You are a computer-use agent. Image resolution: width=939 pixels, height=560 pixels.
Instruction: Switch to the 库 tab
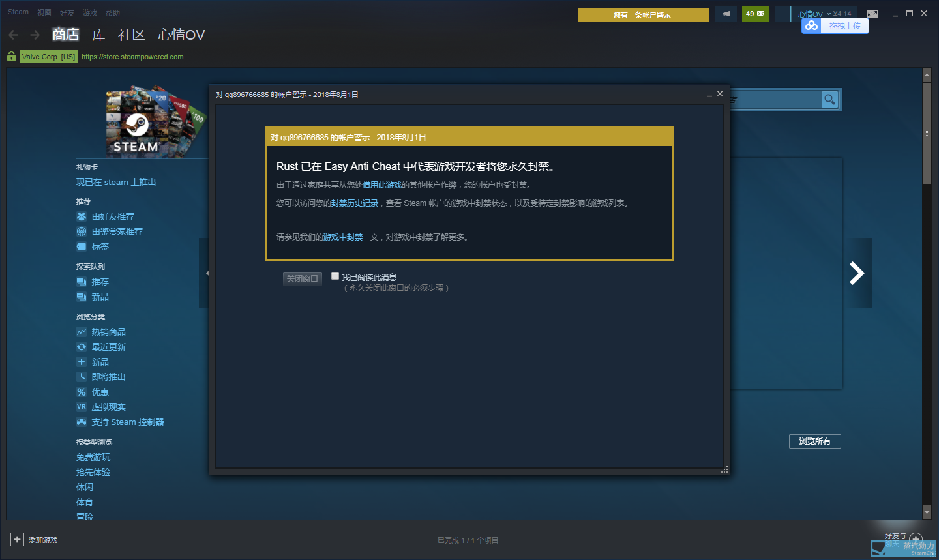click(x=98, y=35)
